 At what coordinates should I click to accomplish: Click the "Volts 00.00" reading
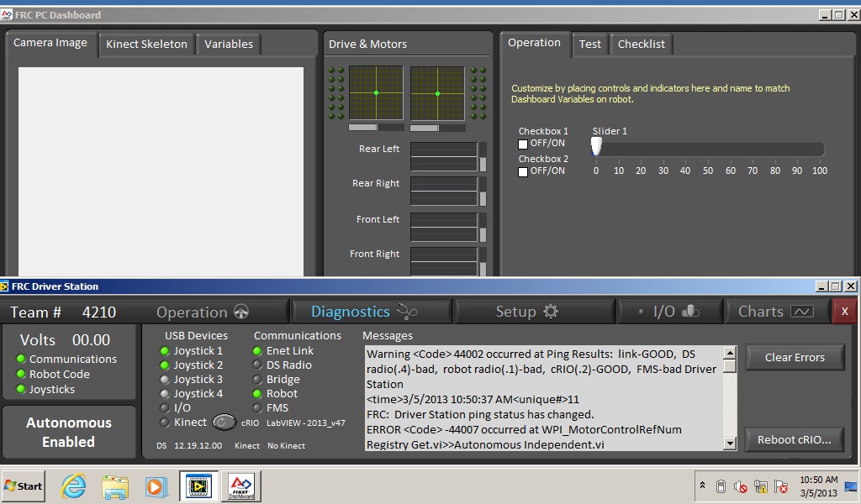[x=66, y=340]
